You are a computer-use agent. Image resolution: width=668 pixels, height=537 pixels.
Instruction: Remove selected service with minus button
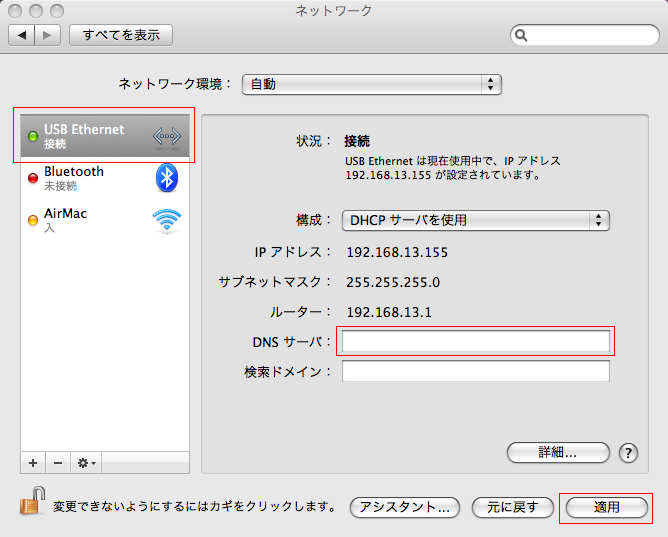pos(58,462)
